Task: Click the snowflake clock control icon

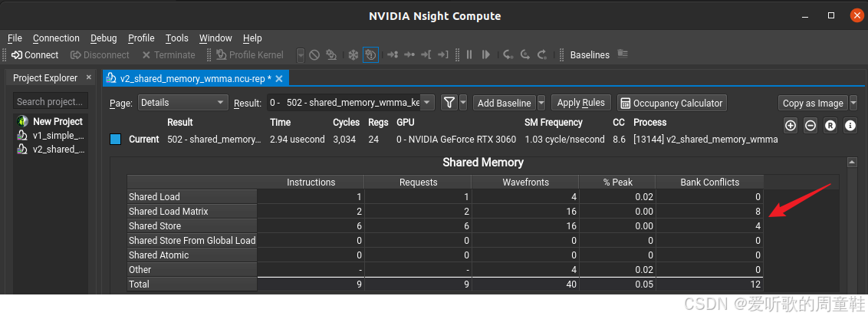Action: [353, 55]
